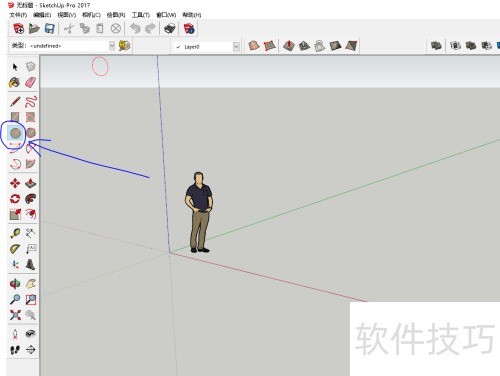Select the Tape Measure tool

pos(15,233)
